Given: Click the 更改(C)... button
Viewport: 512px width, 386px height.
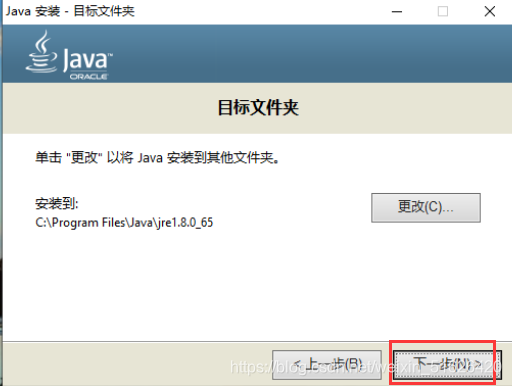Looking at the screenshot, I should 426,207.
